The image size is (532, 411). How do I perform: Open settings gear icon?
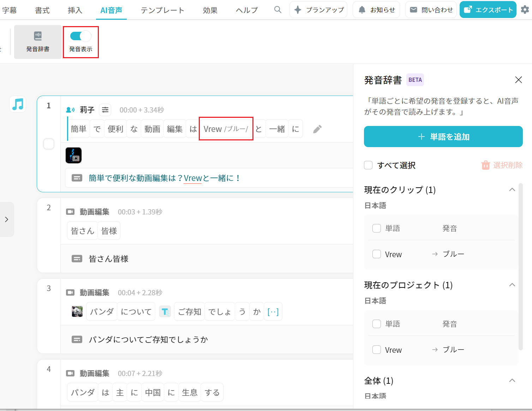click(525, 10)
